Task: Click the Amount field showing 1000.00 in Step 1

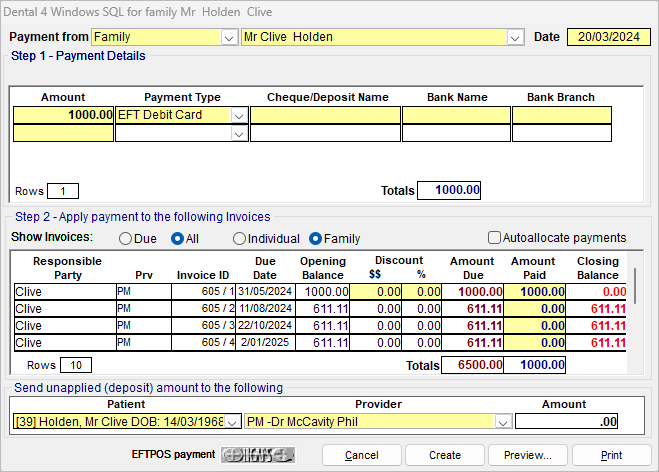Action: (x=63, y=115)
